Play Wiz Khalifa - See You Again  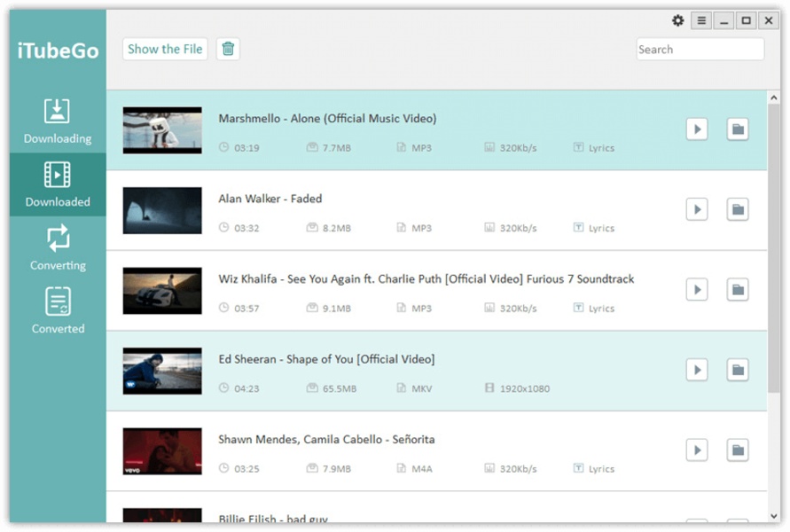point(697,290)
